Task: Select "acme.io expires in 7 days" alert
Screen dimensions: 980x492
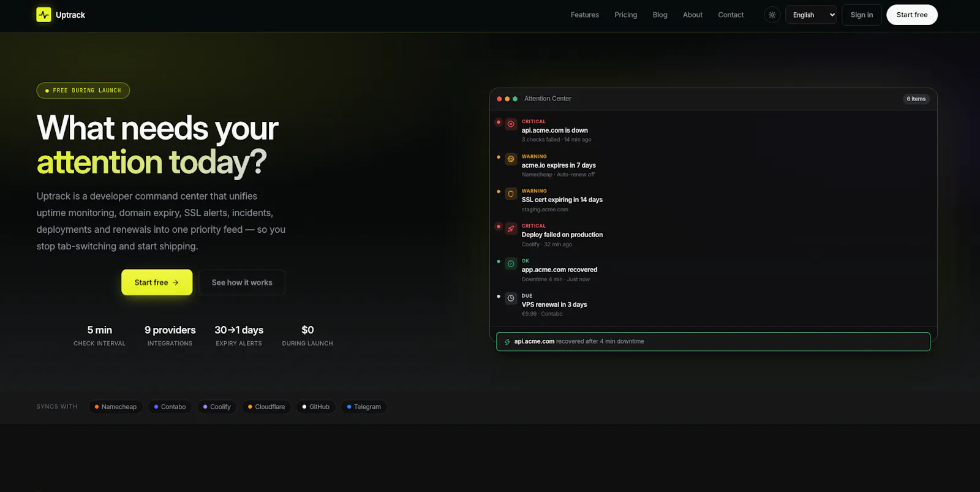Action: pos(559,165)
